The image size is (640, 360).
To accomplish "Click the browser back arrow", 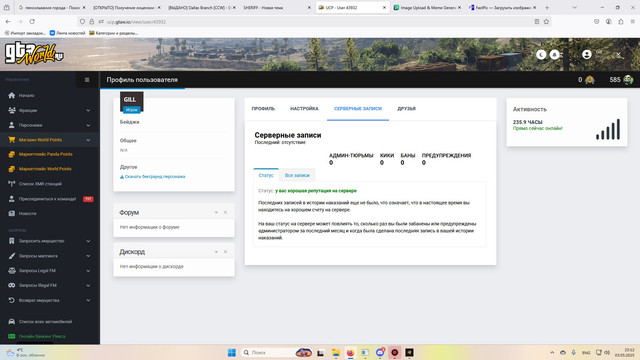I will [x=8, y=22].
